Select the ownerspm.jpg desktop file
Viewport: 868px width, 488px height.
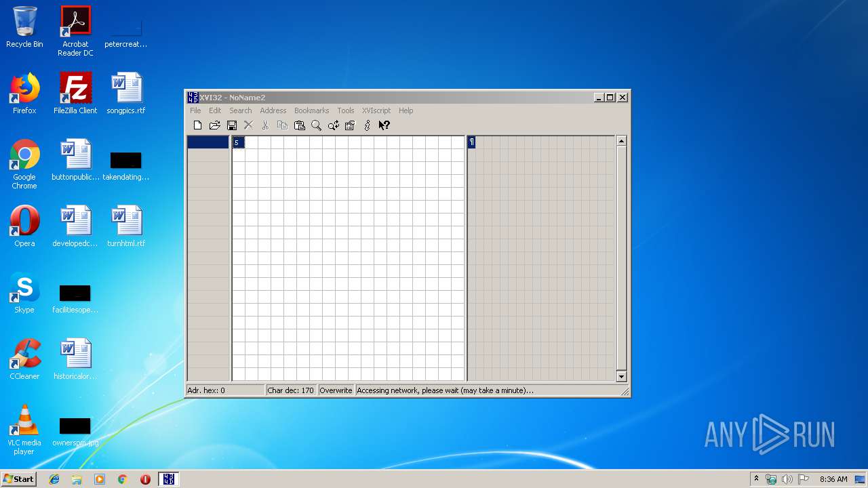point(75,431)
